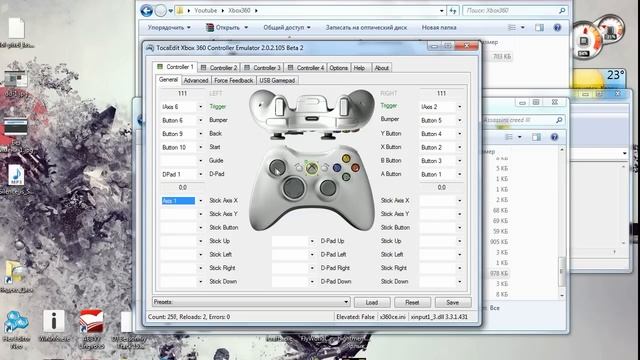Click Новая папка in Explorer toolbar
This screenshot has height=360, width=640.
click(x=439, y=27)
